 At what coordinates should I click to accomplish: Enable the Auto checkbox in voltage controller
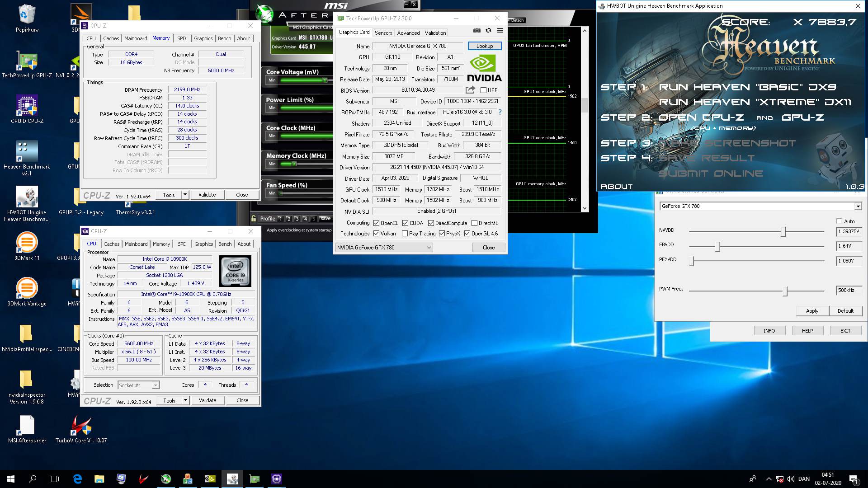pos(839,221)
